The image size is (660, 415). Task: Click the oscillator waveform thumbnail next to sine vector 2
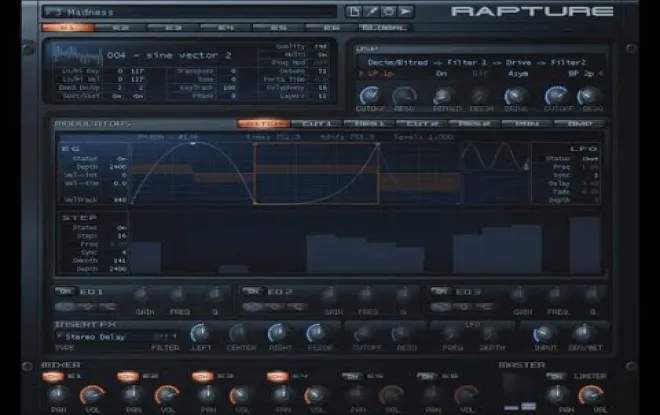(x=77, y=55)
